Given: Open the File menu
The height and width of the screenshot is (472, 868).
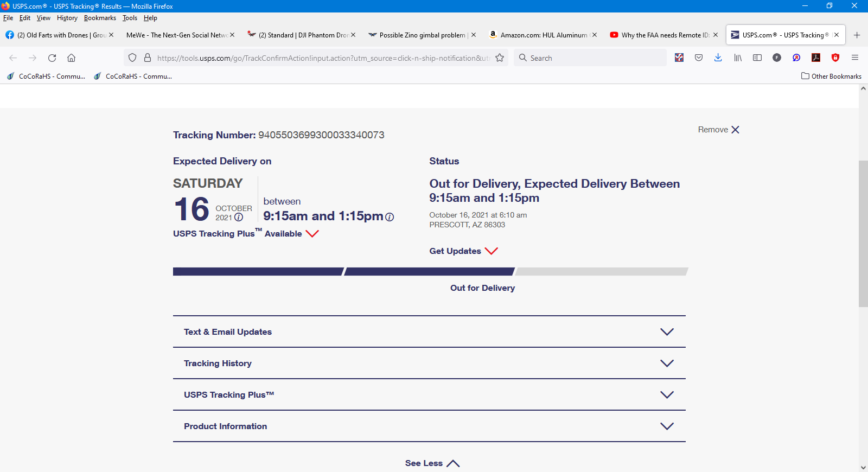Looking at the screenshot, I should [8, 18].
